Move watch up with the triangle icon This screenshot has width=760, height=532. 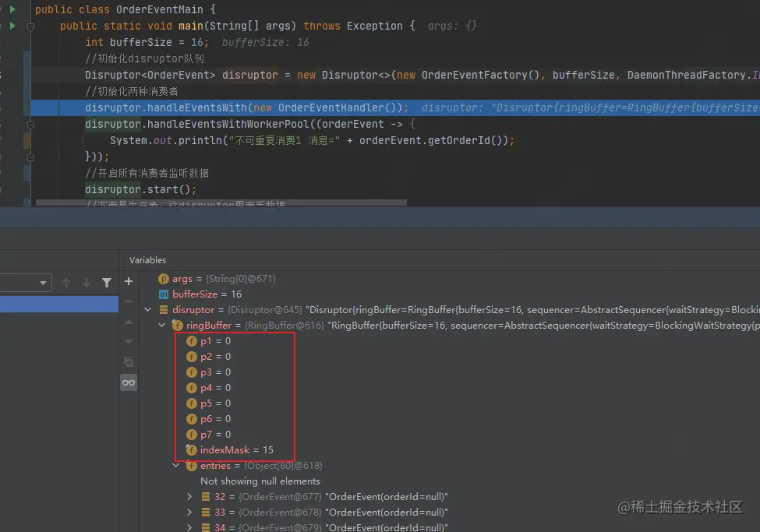pos(129,322)
